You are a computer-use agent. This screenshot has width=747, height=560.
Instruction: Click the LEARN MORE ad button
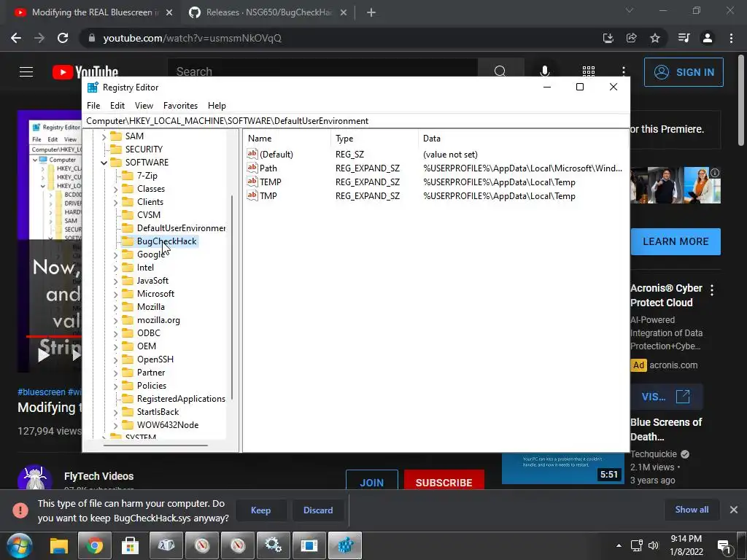pos(676,241)
